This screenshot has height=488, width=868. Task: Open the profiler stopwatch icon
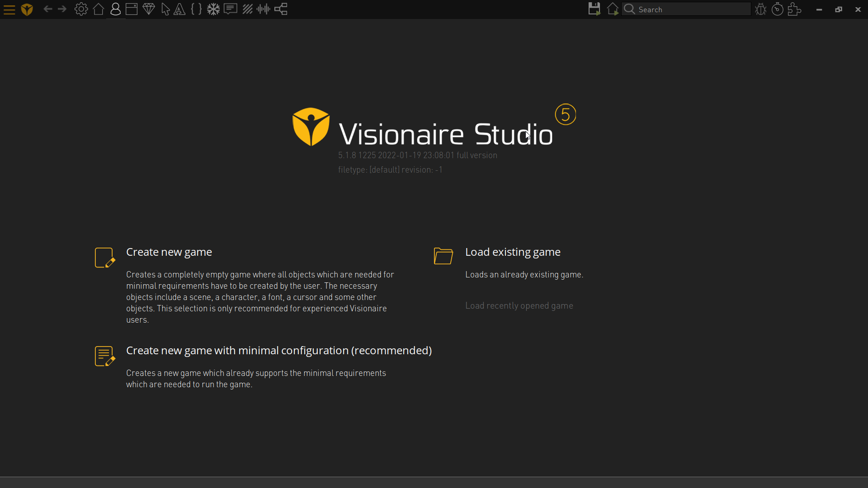point(778,9)
